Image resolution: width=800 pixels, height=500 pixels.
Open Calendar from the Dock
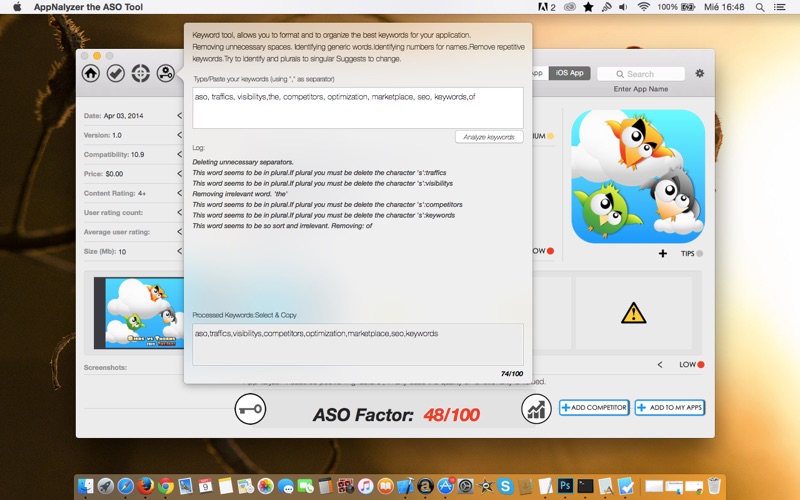click(205, 486)
